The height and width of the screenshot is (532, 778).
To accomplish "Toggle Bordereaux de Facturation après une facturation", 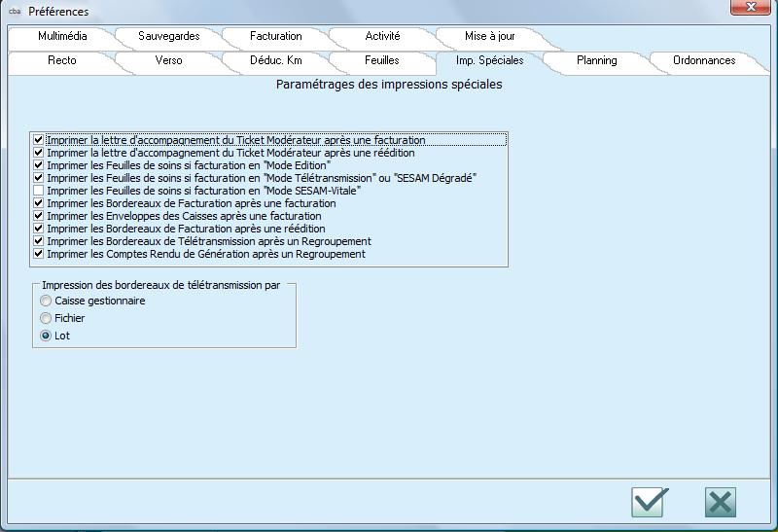I will point(38,203).
